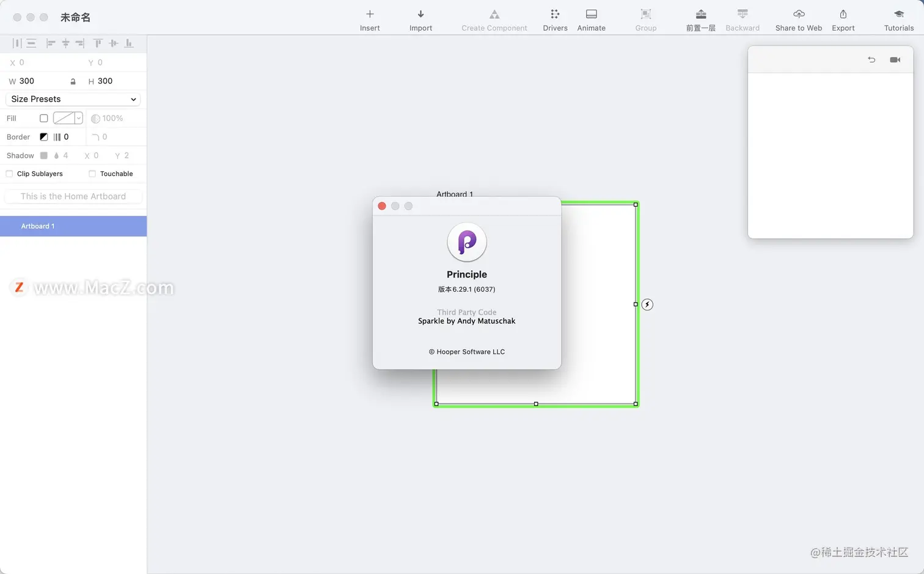Click the shadow blur droplet icon

(x=56, y=156)
